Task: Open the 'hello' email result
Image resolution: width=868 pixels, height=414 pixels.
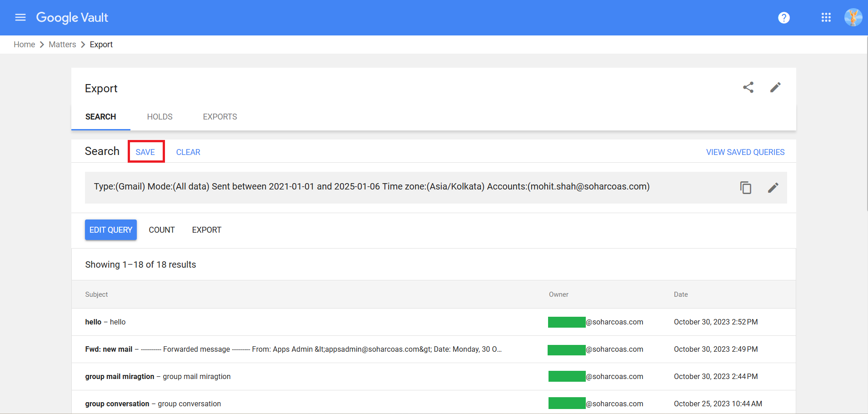Action: [434, 322]
